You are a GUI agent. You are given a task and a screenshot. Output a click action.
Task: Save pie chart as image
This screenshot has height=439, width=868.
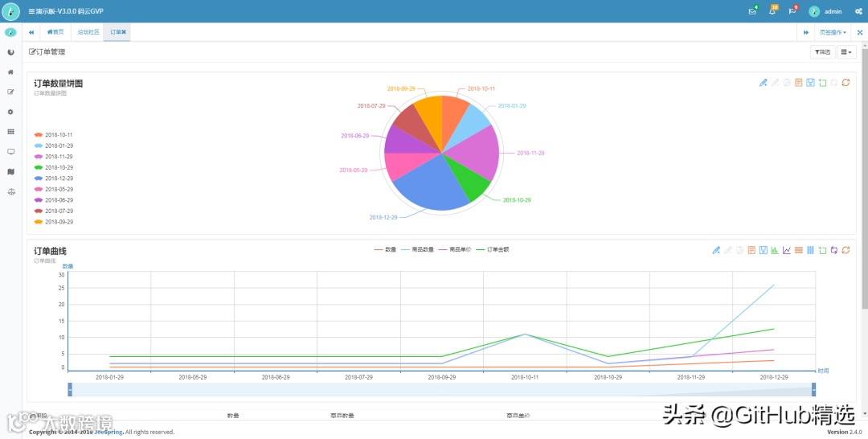(810, 83)
